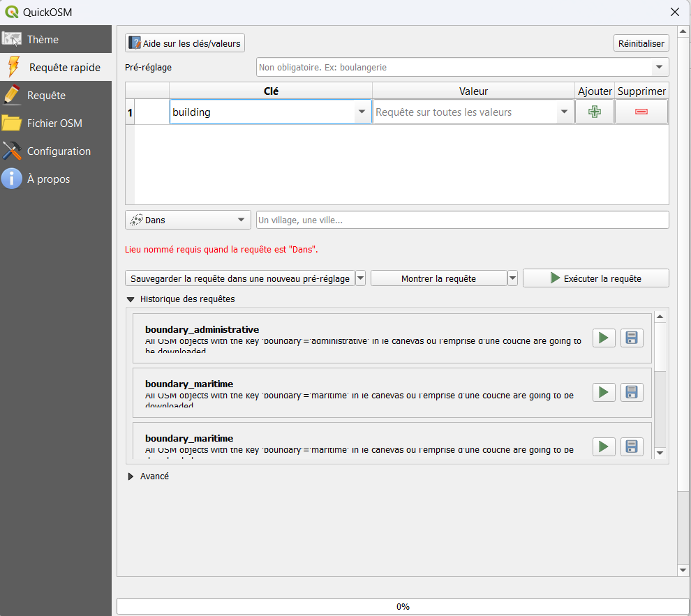Screen dimensions: 691x616
Task: Click row number 1 in query table
Action: (130, 112)
